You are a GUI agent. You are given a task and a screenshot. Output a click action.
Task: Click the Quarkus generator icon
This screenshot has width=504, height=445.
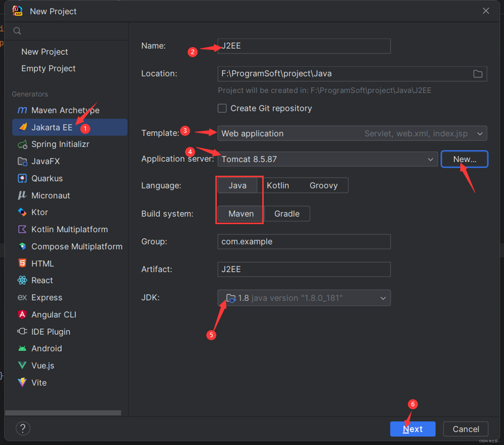point(22,178)
